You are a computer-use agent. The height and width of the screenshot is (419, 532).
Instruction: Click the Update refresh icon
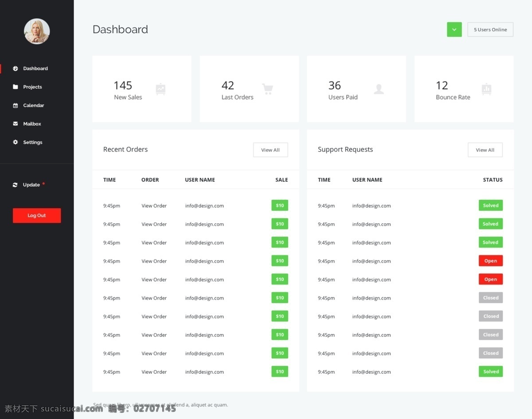coord(16,185)
